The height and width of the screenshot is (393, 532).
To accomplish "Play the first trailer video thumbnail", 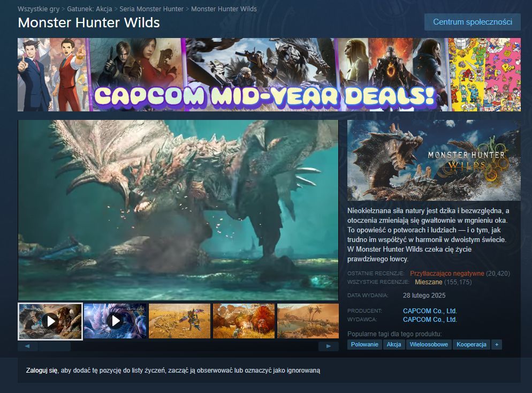I will pyautogui.click(x=50, y=321).
